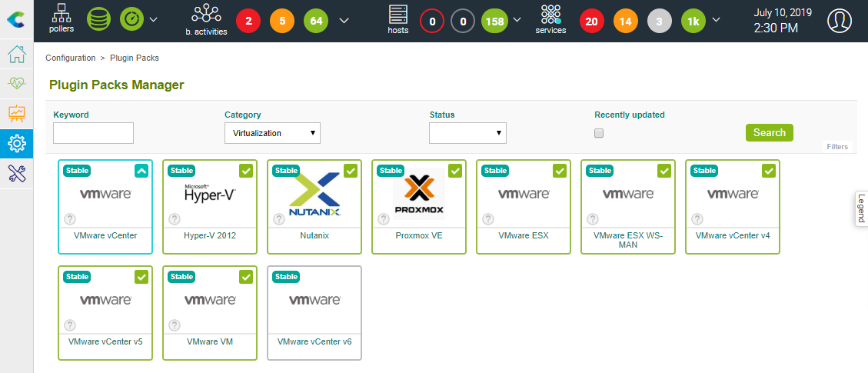The width and height of the screenshot is (868, 373).
Task: Open the Configuration gear sidebar icon
Action: (x=17, y=144)
